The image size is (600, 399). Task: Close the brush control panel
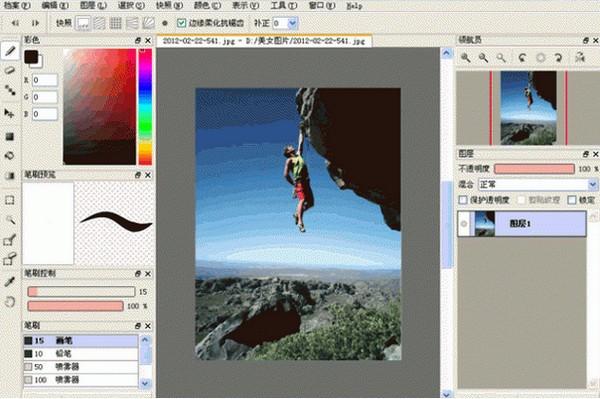click(x=148, y=274)
